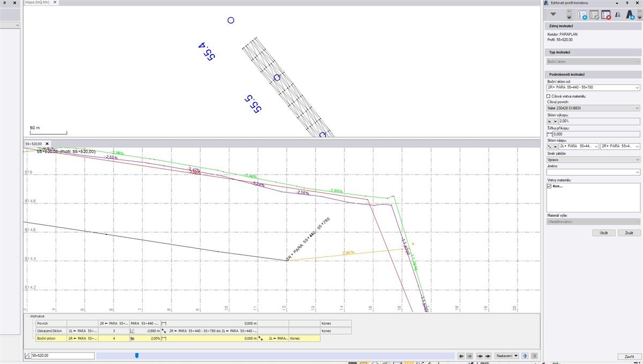
Task: Click the previous profile left arrow
Action: [x=461, y=356]
